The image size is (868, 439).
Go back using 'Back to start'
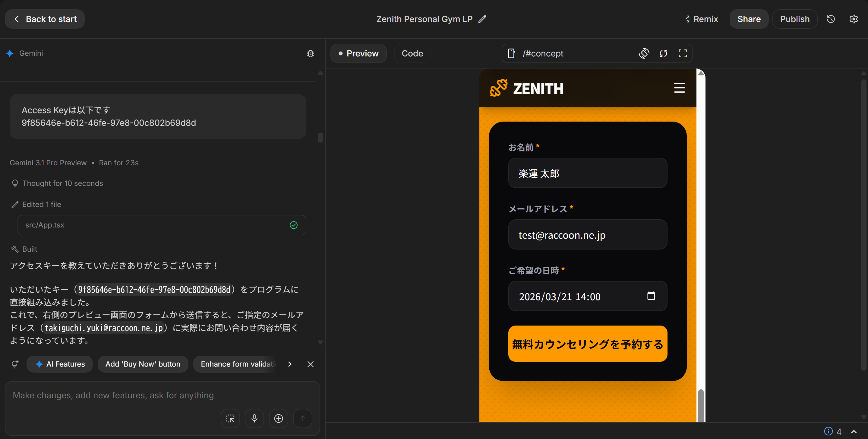[45, 19]
